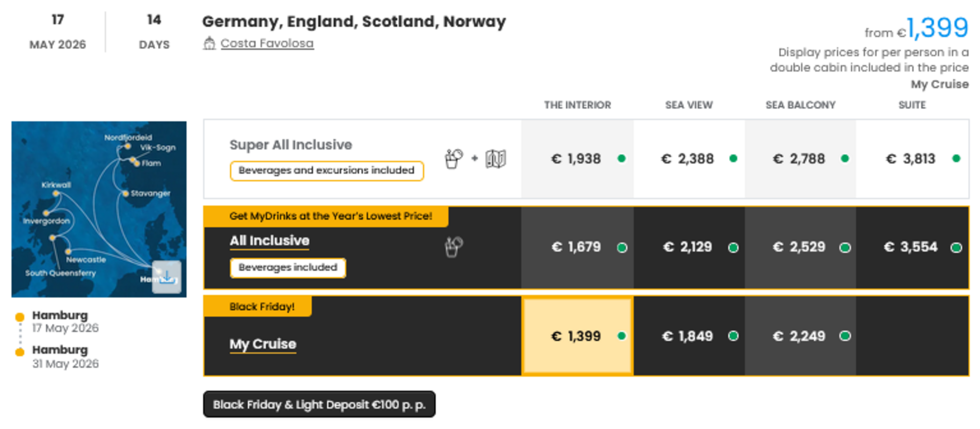This screenshot has width=980, height=429.
Task: Click the ship icon beside Costa Favolosa
Action: 209,43
